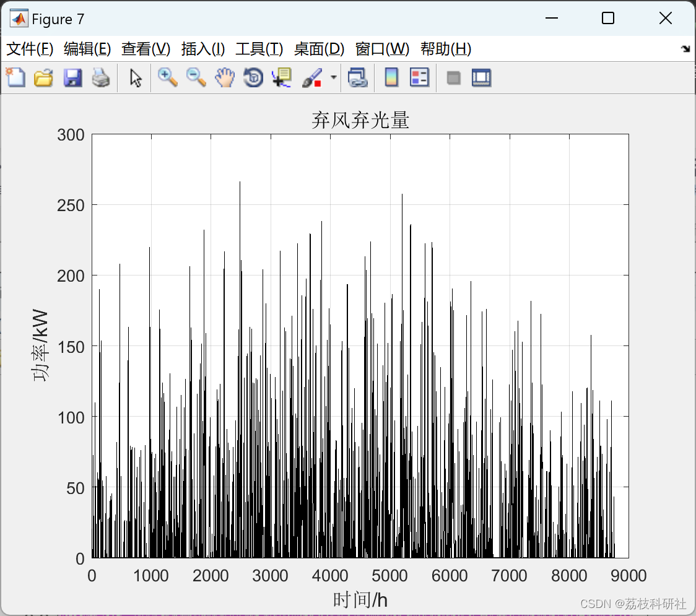Click the y-axis tick label 250

(71, 206)
